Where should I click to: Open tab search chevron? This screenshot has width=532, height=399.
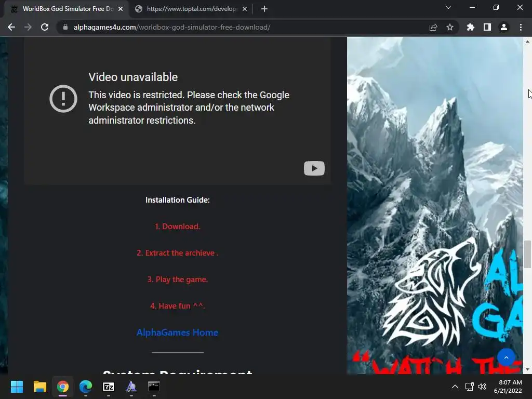click(448, 7)
